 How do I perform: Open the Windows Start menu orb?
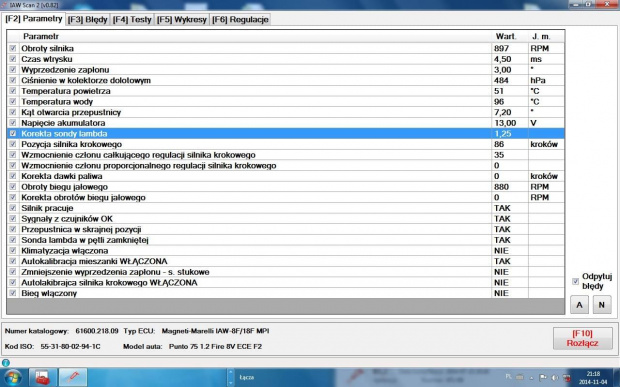(13, 378)
